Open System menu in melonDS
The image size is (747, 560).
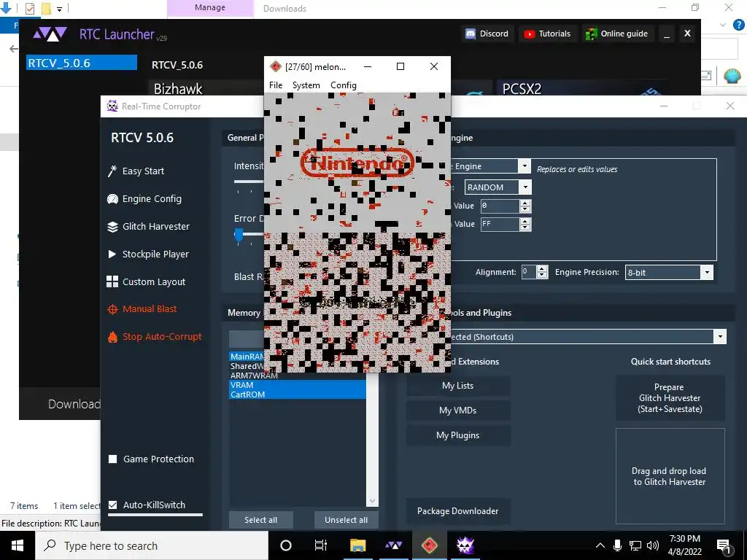pos(306,85)
